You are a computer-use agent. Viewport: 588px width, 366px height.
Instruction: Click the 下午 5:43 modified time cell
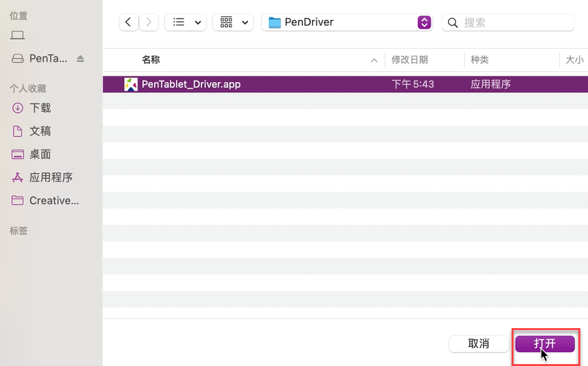click(413, 84)
